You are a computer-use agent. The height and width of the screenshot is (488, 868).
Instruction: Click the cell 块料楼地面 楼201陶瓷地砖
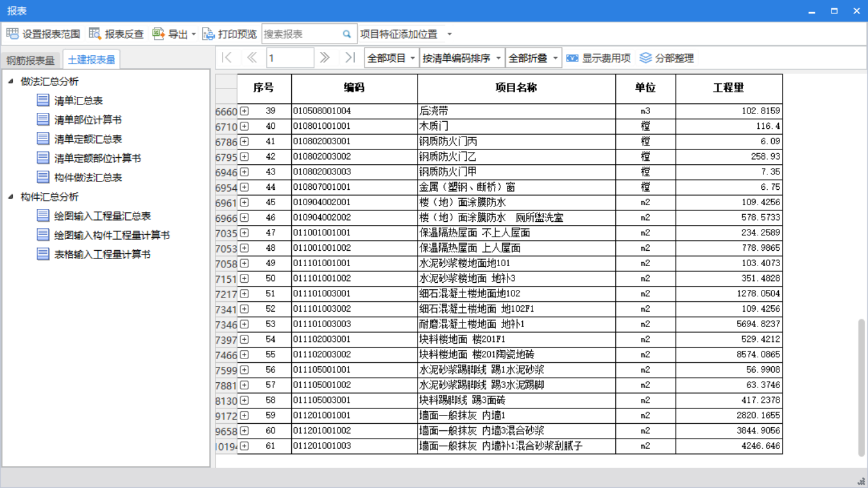click(x=516, y=355)
